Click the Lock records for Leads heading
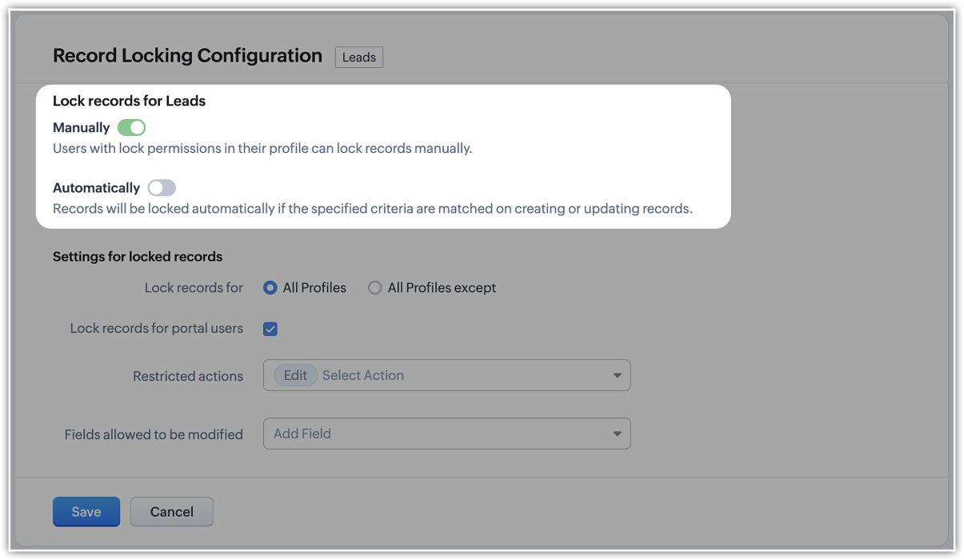 pos(129,101)
